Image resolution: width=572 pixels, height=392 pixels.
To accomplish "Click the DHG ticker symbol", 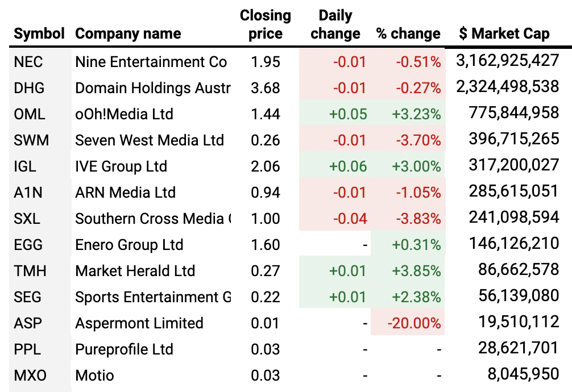I will click(29, 88).
